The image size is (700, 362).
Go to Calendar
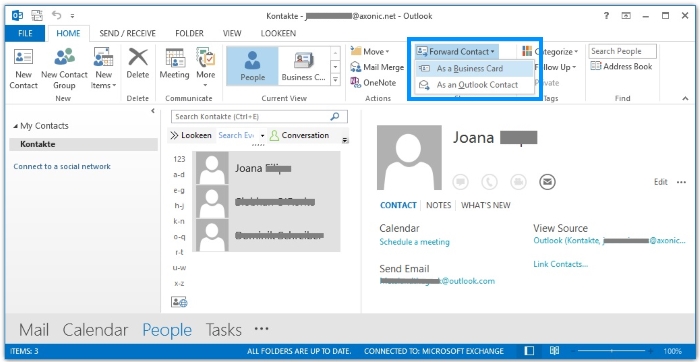point(95,330)
